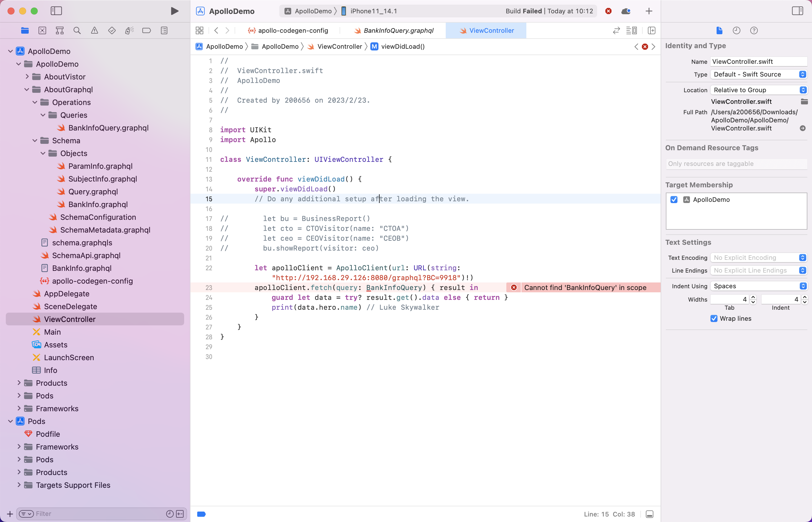Open the Breakpoint navigator icon
812x522 pixels.
tap(146, 30)
